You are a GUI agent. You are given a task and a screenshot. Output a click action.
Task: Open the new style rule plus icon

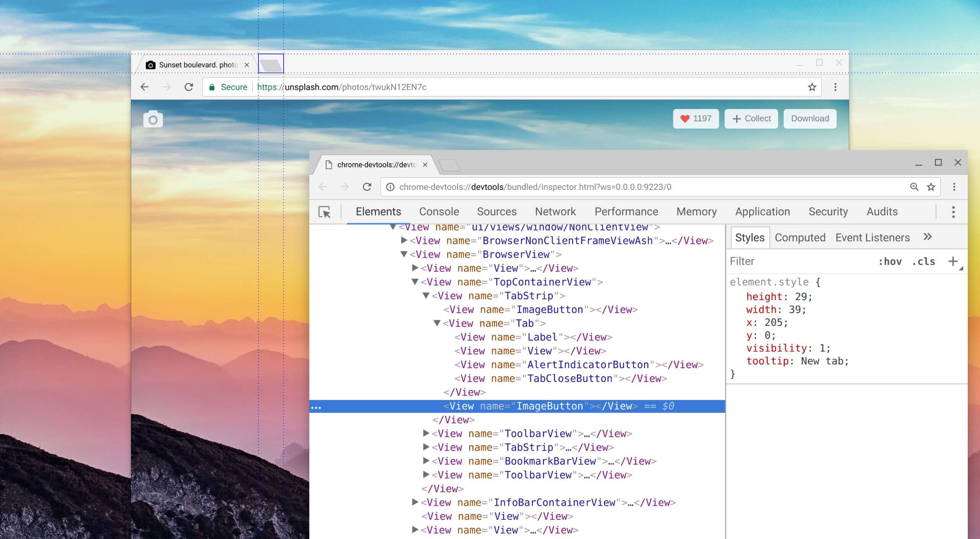point(952,261)
